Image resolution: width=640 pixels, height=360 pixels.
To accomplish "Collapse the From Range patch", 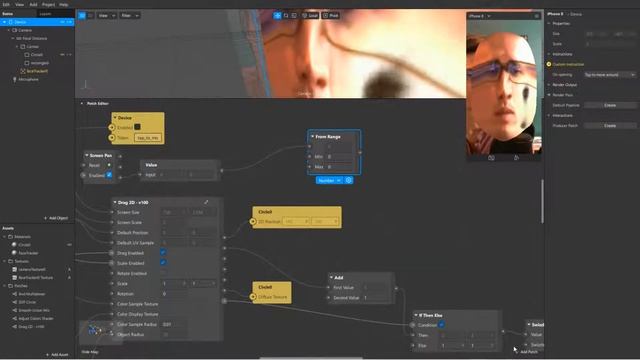I will pyautogui.click(x=312, y=137).
